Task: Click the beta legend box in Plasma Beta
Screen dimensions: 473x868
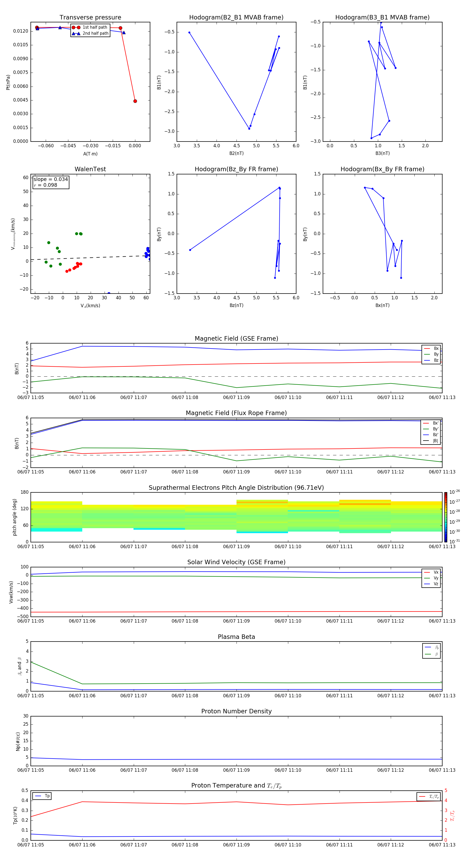Action: pos(431,651)
